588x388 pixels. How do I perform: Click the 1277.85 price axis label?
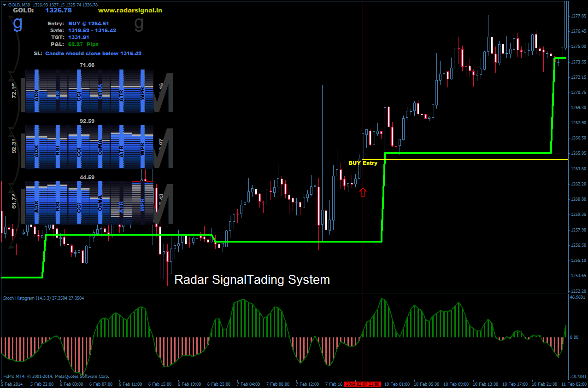[x=578, y=16]
